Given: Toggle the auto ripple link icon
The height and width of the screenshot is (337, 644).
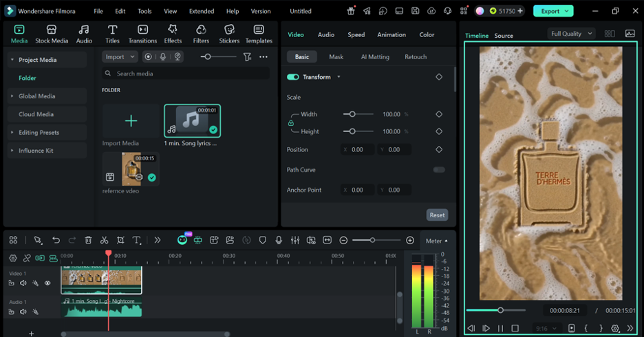Looking at the screenshot, I should tap(40, 258).
